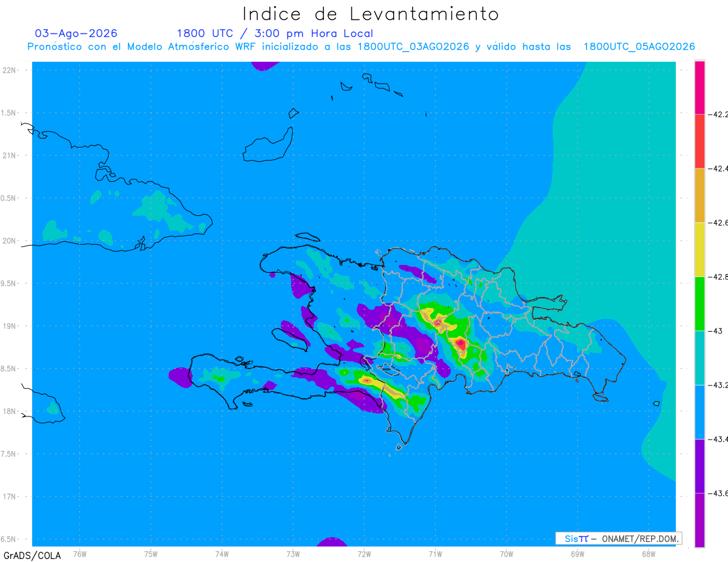Pick the teal colorbar segment
Image resolution: width=728 pixels, height=562 pixels.
[x=699, y=358]
